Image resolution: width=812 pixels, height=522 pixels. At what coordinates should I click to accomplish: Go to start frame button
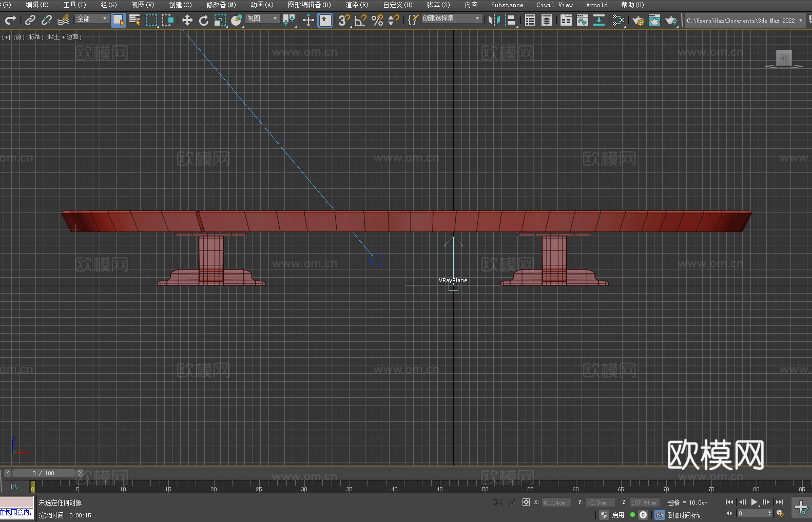729,502
